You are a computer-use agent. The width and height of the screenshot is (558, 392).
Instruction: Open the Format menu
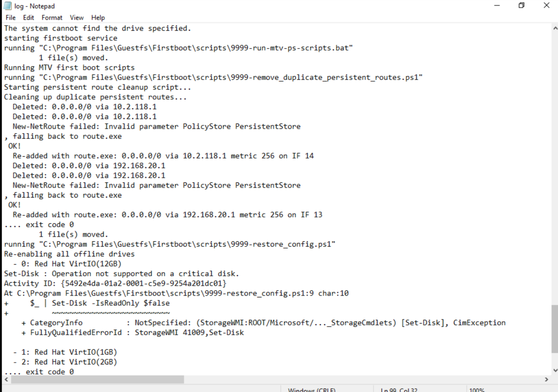[x=52, y=18]
